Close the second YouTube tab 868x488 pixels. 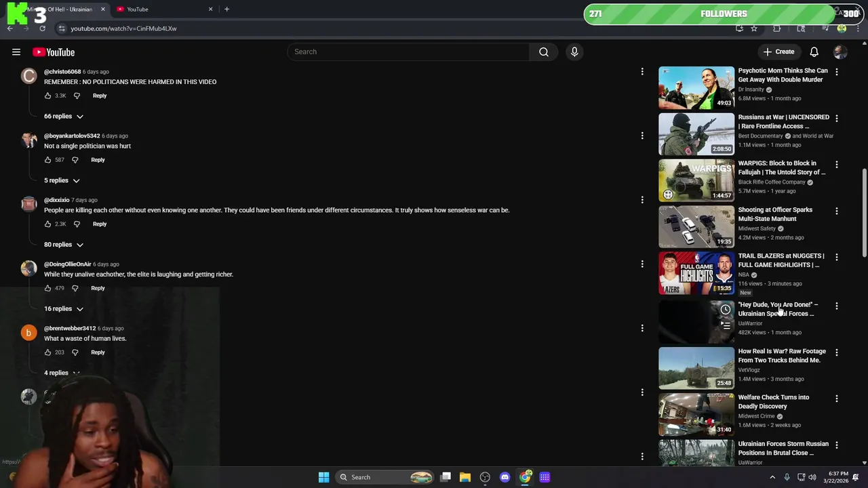210,9
